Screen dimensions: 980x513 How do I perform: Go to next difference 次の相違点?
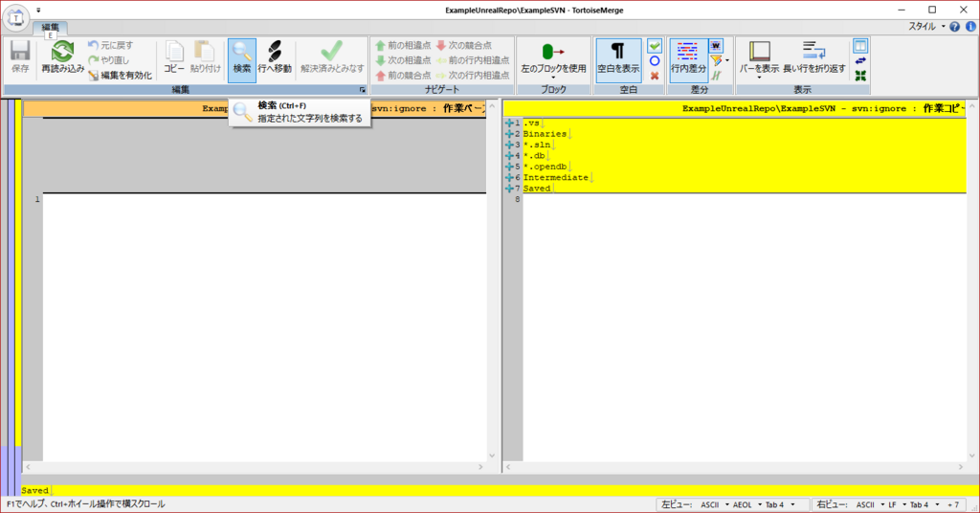coord(403,60)
